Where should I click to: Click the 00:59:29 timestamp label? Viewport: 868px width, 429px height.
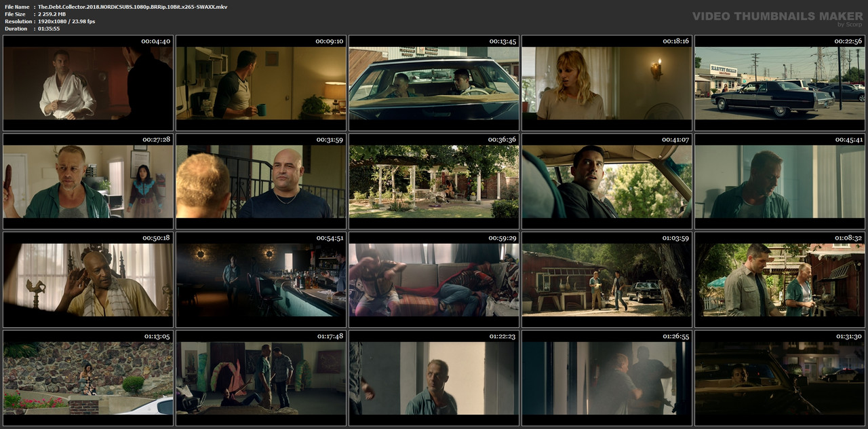pos(502,238)
